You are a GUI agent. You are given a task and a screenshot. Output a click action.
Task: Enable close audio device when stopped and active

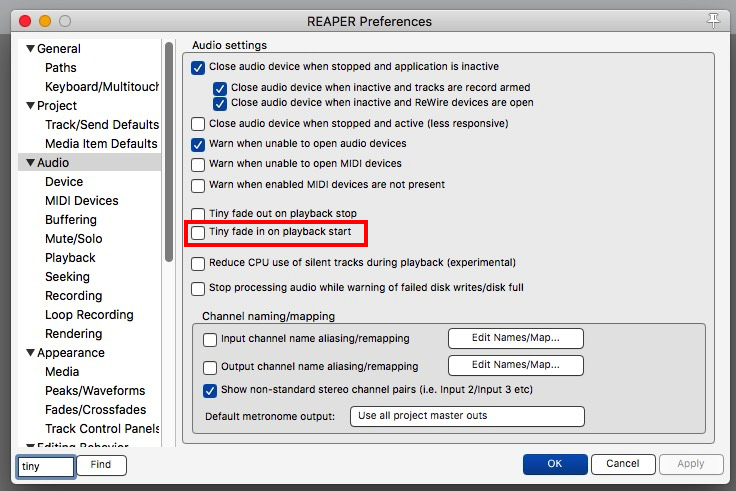(x=198, y=124)
